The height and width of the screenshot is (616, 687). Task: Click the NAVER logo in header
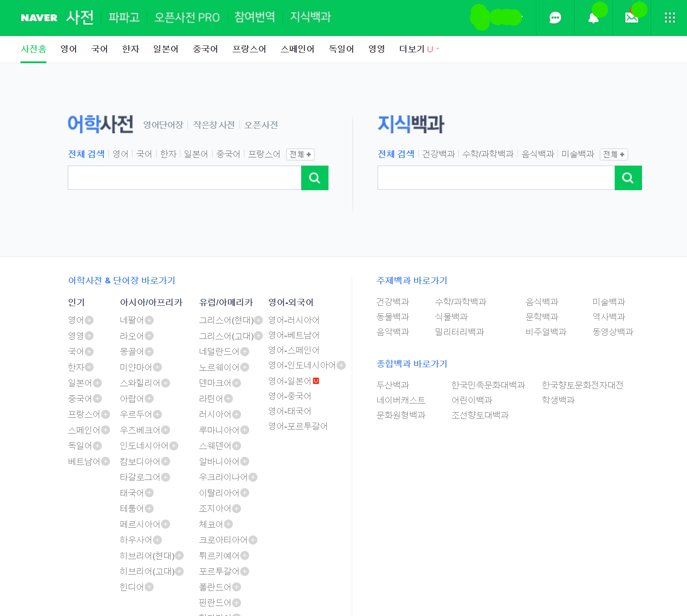[x=39, y=18]
